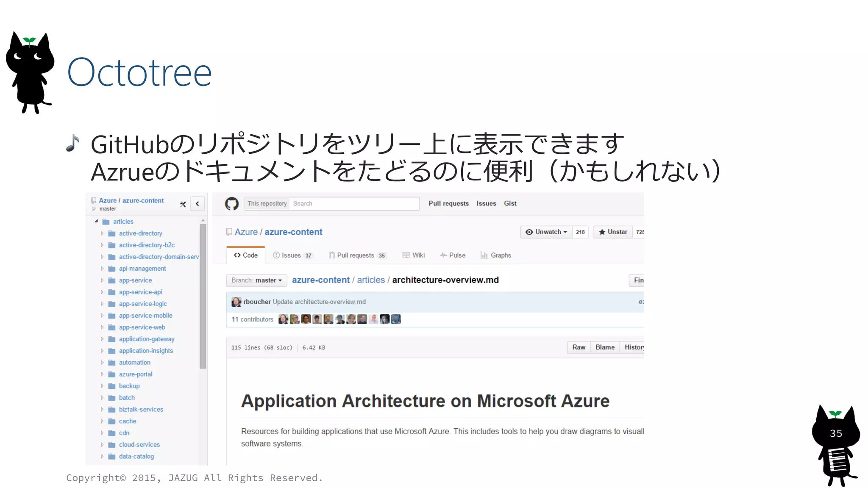Click in the repository Search field
The height and width of the screenshot is (488, 868).
pos(354,204)
